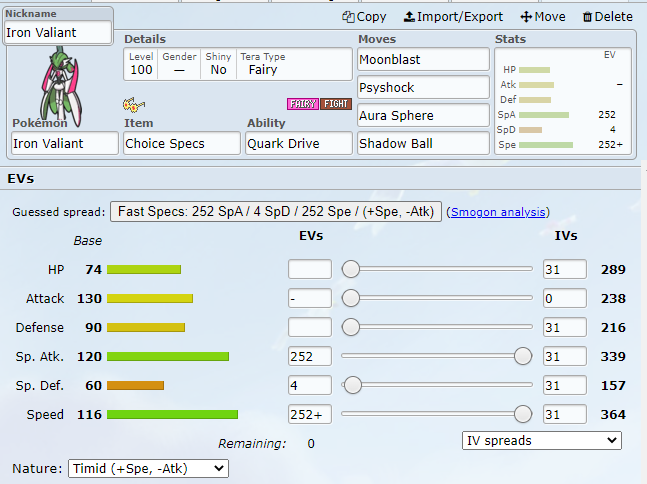This screenshot has height=484, width=647.
Task: Open Import/Export for this set
Action: (453, 17)
